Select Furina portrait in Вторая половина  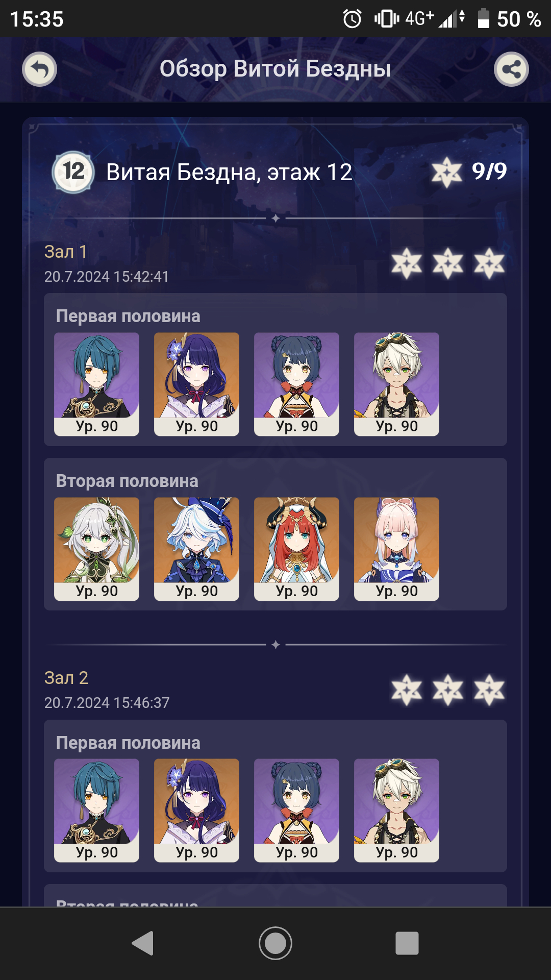(x=196, y=549)
